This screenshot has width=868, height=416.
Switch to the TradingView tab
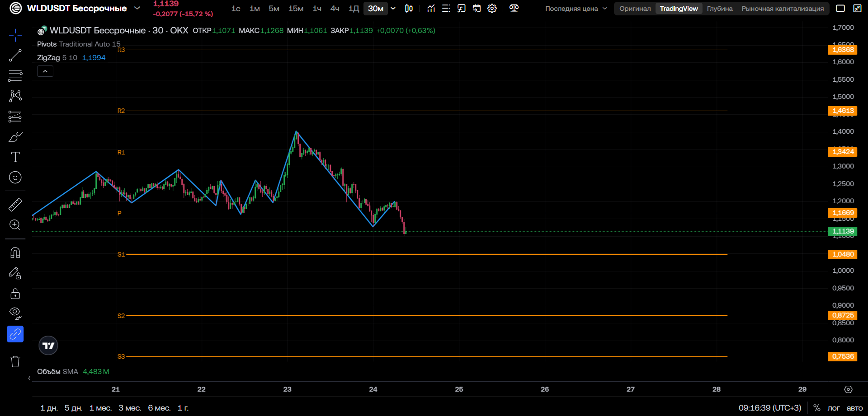tap(679, 8)
